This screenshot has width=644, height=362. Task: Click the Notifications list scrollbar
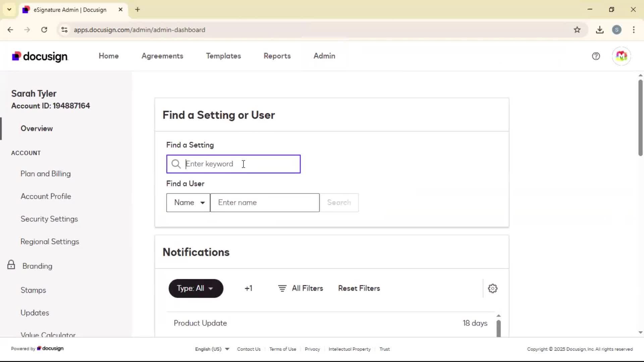[498, 328]
